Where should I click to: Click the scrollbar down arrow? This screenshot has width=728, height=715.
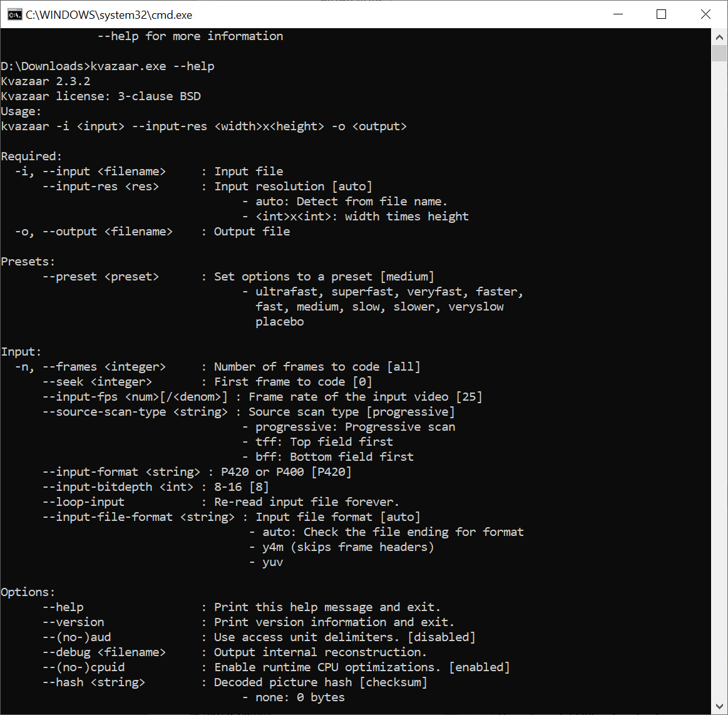point(719,707)
